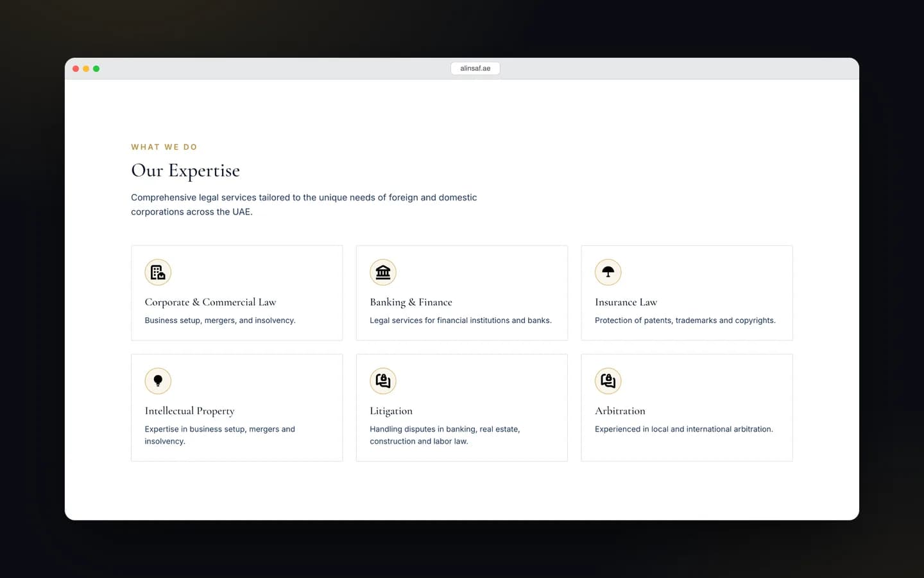
Task: Select the Arbitration card title
Action: pyautogui.click(x=620, y=411)
